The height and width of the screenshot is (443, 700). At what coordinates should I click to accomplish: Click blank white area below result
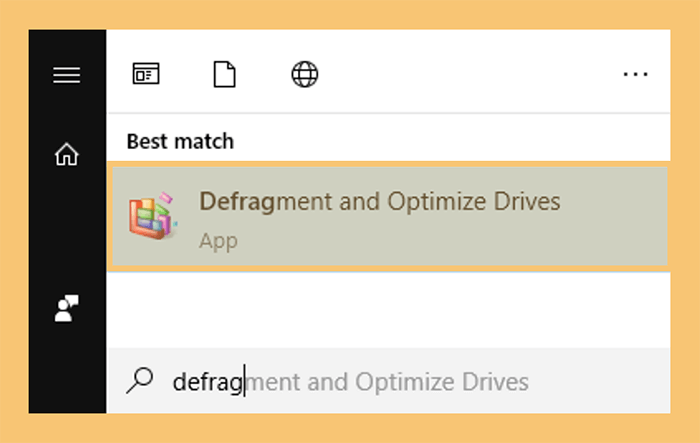[388, 310]
